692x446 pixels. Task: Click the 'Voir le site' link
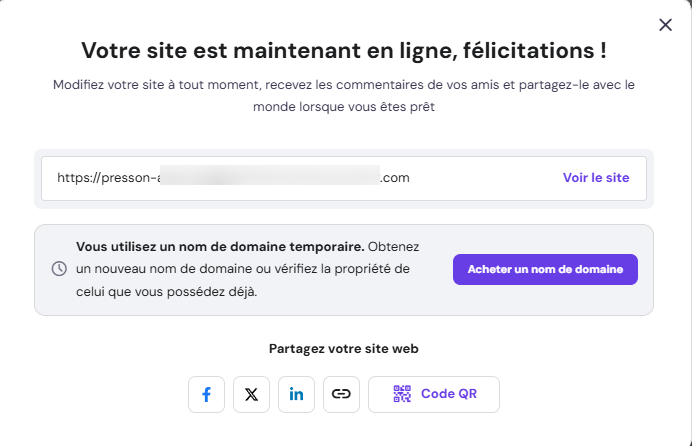pyautogui.click(x=596, y=178)
